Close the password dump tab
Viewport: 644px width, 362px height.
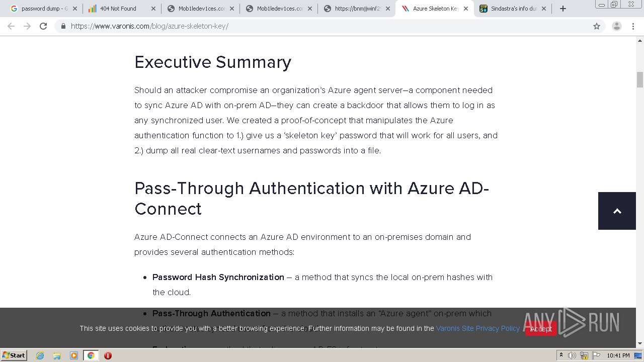click(x=74, y=9)
